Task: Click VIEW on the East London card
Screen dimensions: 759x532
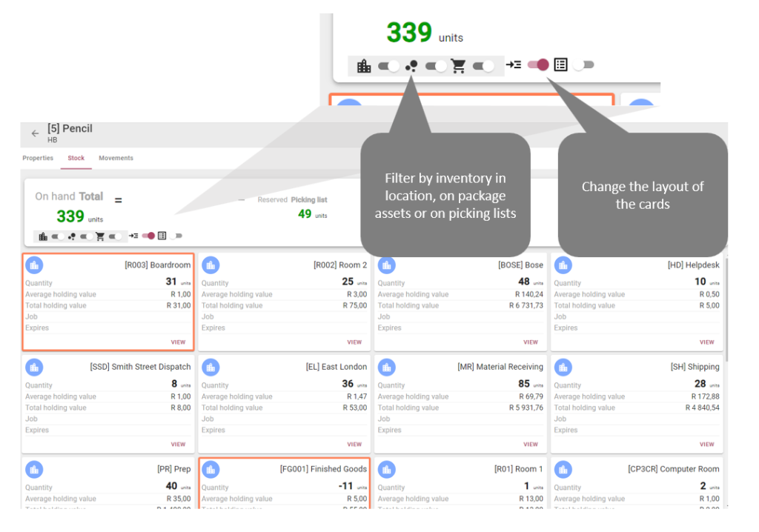Action: coord(354,445)
